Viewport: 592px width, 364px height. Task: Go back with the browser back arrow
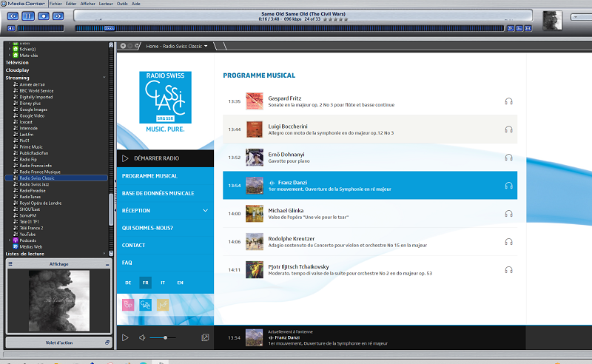click(123, 46)
